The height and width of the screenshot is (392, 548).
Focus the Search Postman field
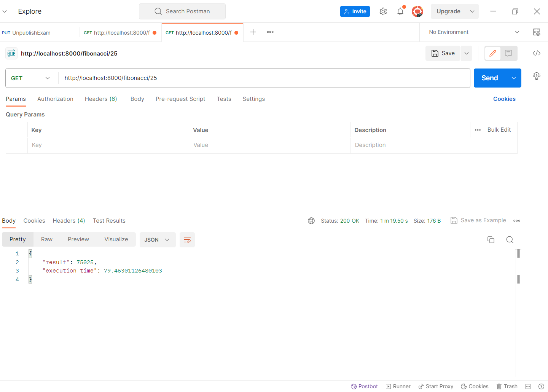182,11
